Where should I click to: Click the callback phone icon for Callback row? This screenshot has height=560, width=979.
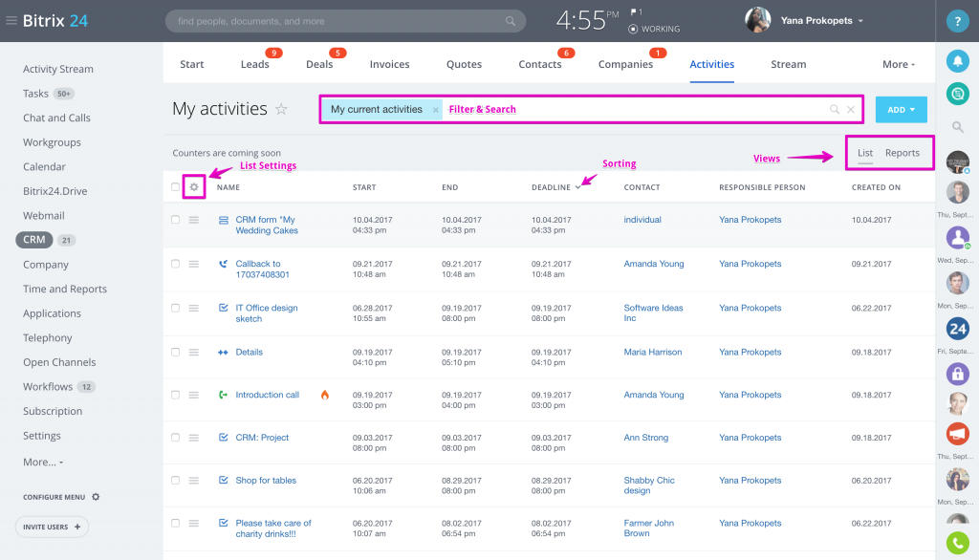point(223,264)
